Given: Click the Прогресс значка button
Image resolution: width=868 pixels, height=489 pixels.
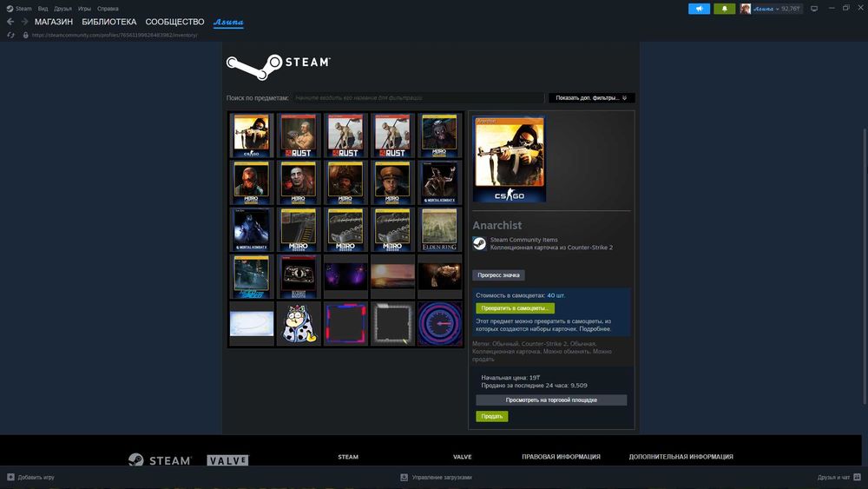Looking at the screenshot, I should 498,275.
